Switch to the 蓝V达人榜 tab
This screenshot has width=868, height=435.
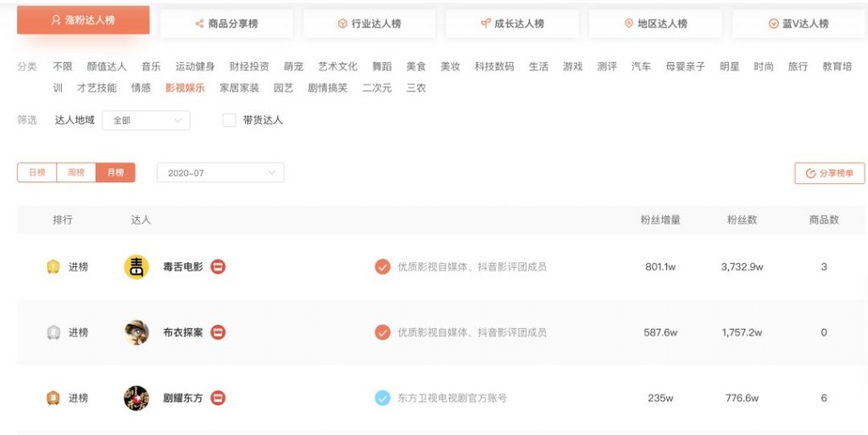click(x=798, y=24)
